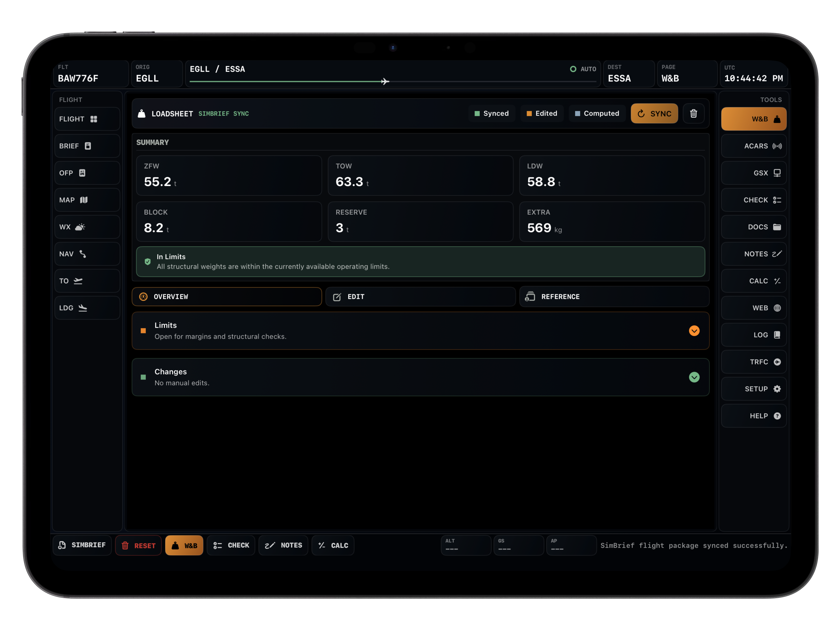This screenshot has height=630, width=840.
Task: Click the UTC clock display
Action: click(x=753, y=74)
